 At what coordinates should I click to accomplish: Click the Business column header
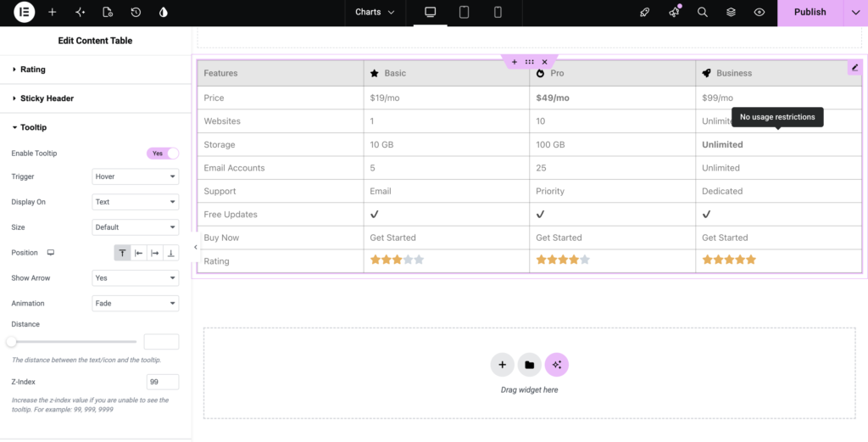[778, 73]
